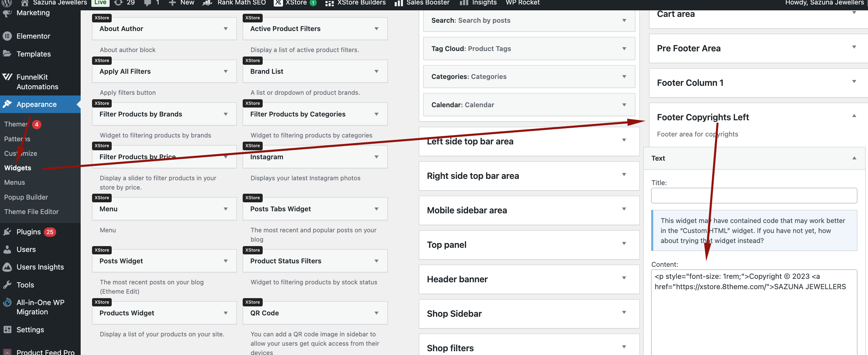The height and width of the screenshot is (355, 868).
Task: Expand the Apply All Filters widget
Action: [x=225, y=71]
